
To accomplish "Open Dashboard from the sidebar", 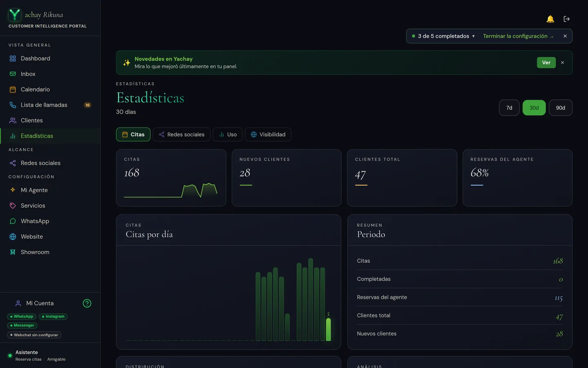I will coord(50,58).
